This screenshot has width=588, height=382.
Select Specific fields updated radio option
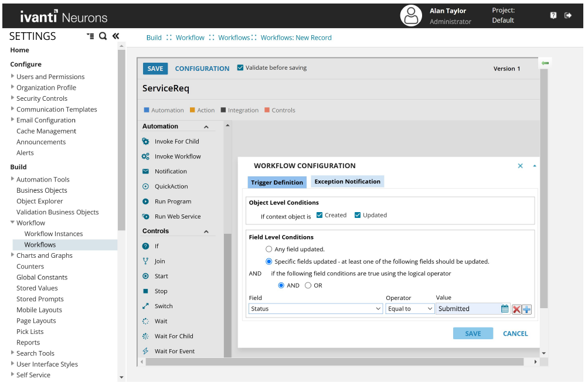[269, 262]
